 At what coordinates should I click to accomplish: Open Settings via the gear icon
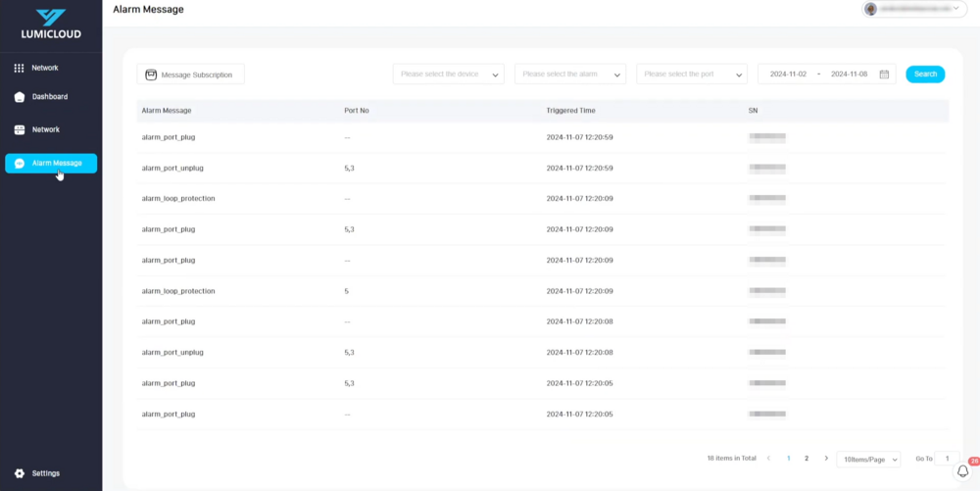[19, 473]
